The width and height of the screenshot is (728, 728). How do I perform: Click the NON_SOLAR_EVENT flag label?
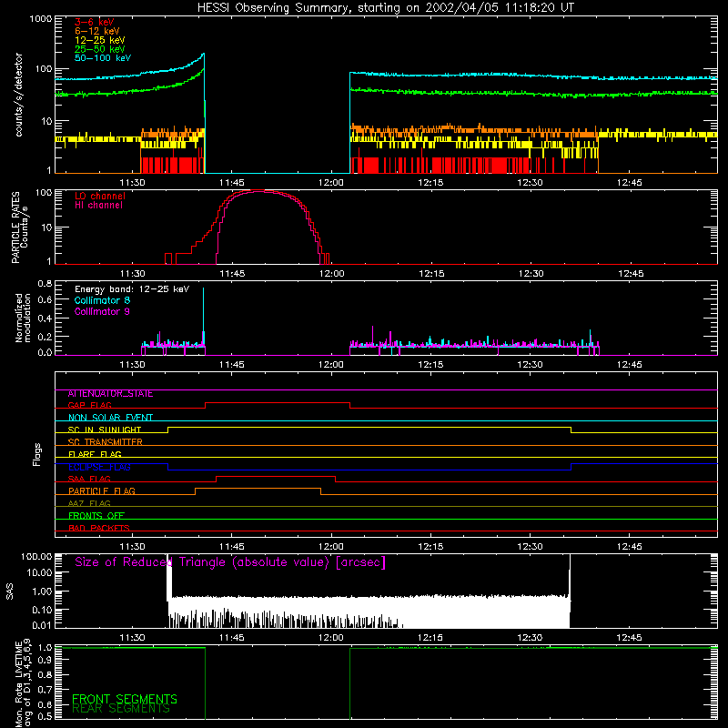point(110,418)
